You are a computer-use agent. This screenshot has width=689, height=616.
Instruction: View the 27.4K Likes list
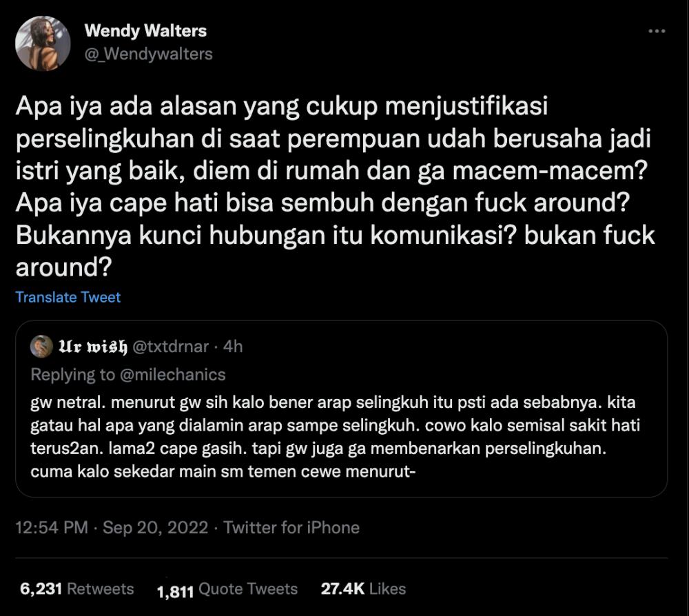coord(363,588)
